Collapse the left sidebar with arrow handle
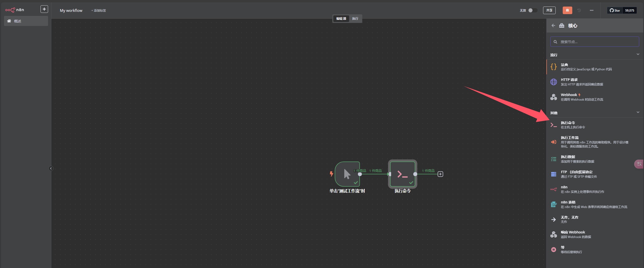This screenshot has height=268, width=644. coord(51,168)
